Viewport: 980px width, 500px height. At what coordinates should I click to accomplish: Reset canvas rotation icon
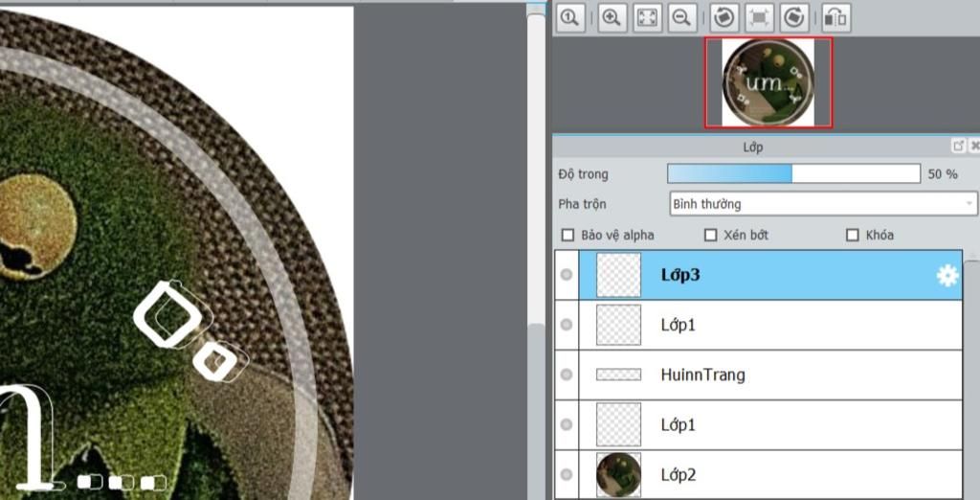click(x=759, y=17)
